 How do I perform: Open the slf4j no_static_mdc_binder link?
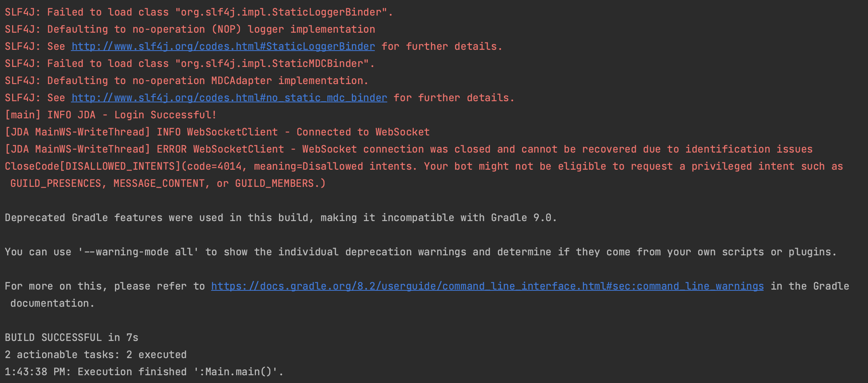pos(229,98)
